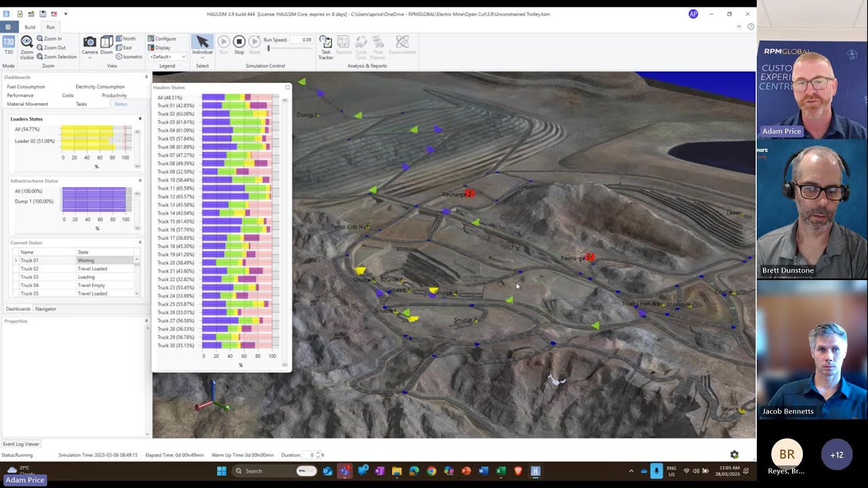Set view direction to Down
The image size is (868, 488).
[106, 45]
